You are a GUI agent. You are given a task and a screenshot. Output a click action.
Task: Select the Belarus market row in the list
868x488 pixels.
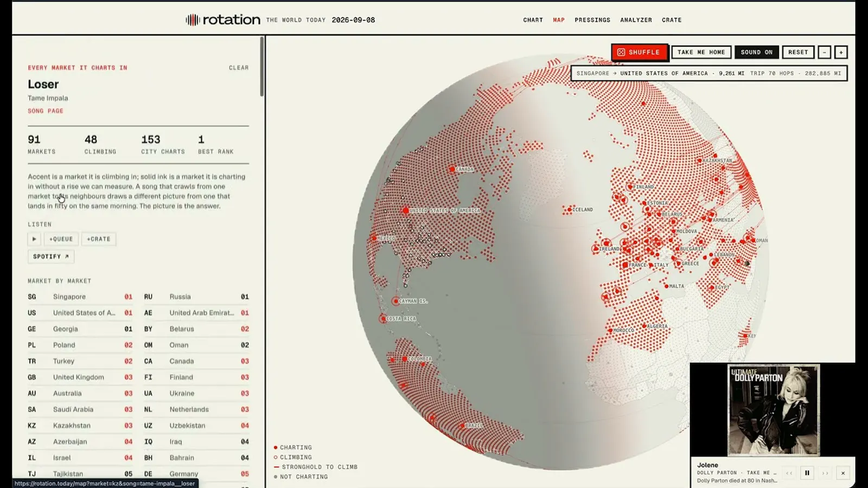[196, 329]
